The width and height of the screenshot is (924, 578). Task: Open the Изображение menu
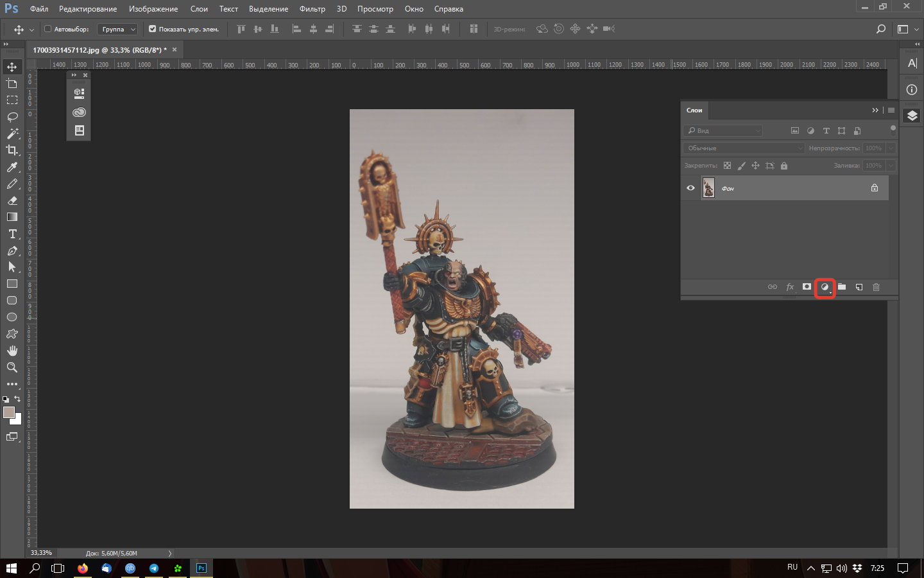click(153, 9)
